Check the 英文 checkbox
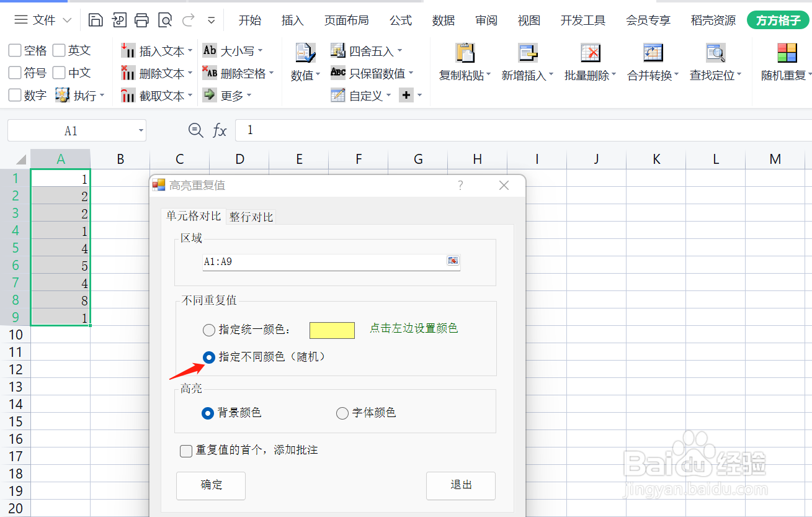 pos(59,50)
